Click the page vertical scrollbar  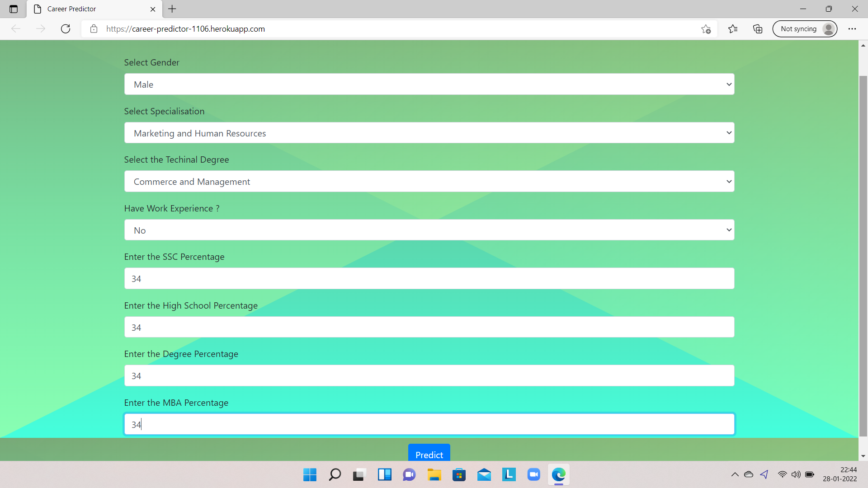[x=863, y=253]
